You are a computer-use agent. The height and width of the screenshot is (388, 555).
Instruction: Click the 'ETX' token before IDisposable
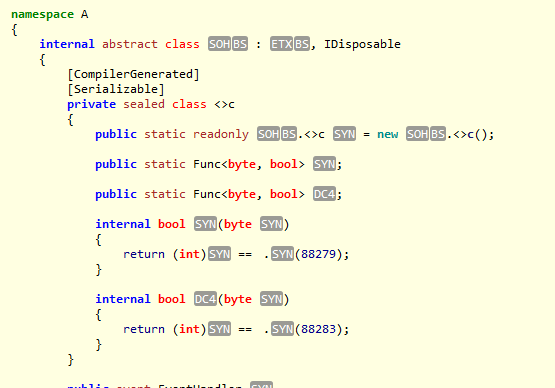click(281, 44)
